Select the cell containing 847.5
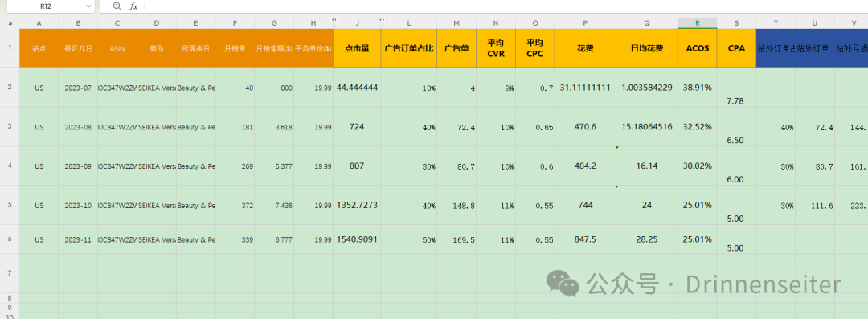The width and height of the screenshot is (868, 319). pyautogui.click(x=585, y=239)
